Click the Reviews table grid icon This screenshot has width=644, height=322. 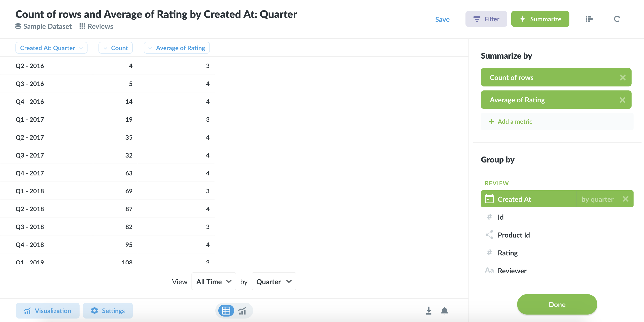click(x=82, y=26)
